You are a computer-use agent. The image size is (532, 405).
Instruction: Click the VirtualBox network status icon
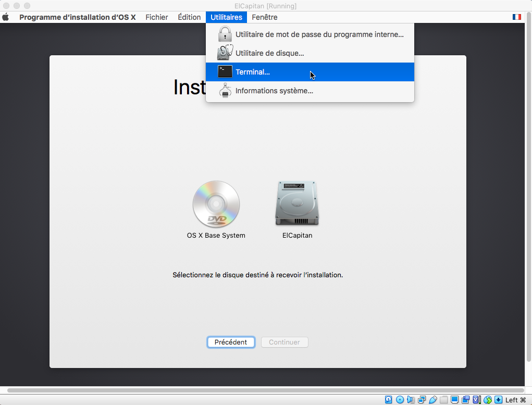[422, 400]
